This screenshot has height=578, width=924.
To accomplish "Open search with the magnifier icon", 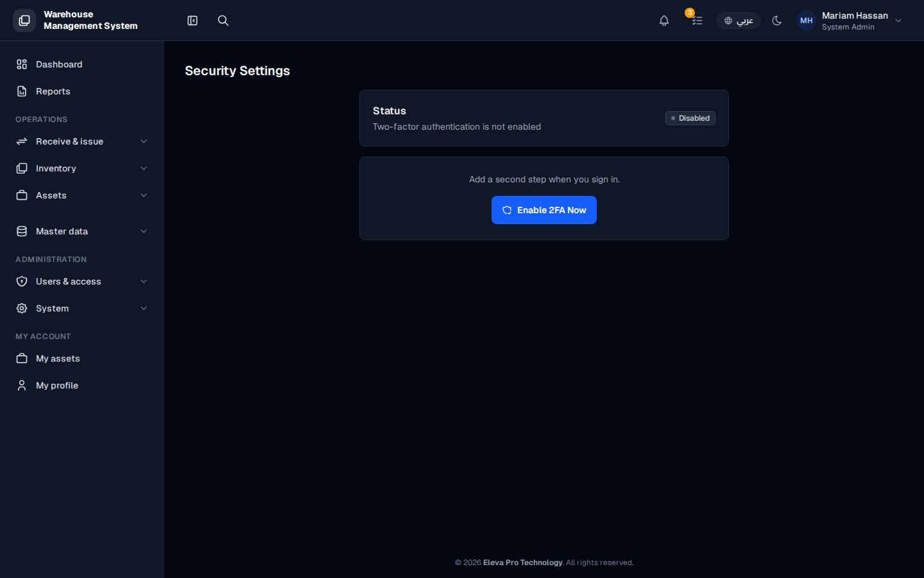I will (223, 21).
